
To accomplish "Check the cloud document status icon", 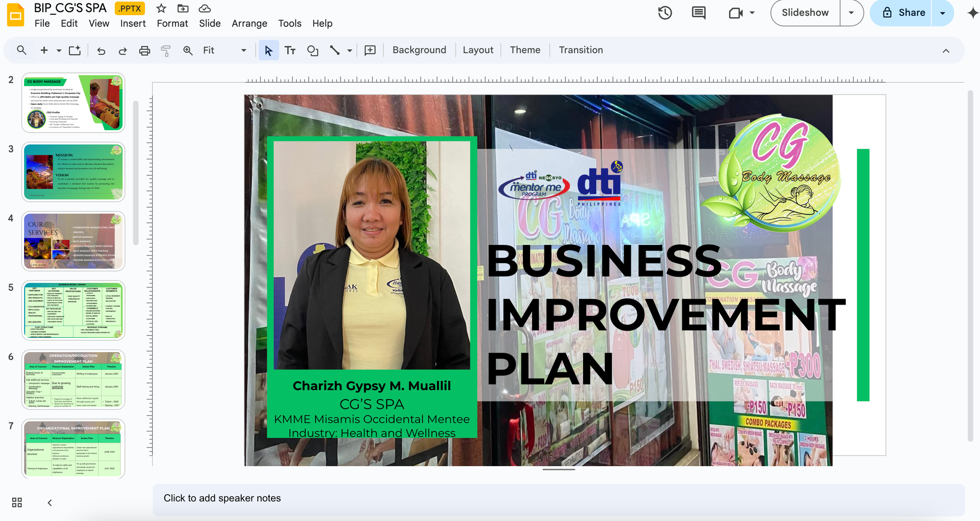I will coord(205,8).
